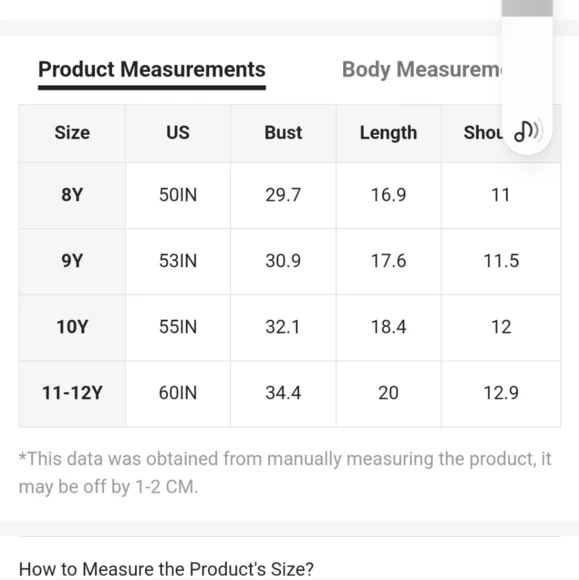Viewport: 579px width, 580px height.
Task: Click the 50IN US value cell
Action: [x=178, y=195]
